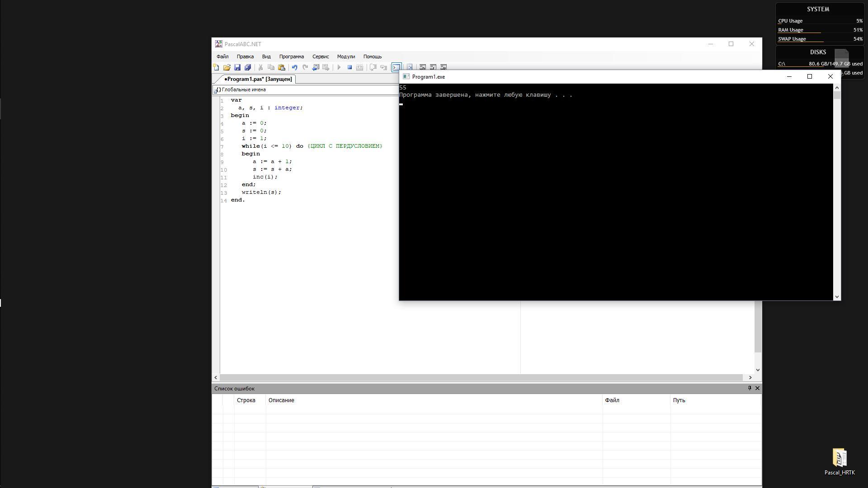Stop the running program with the blue square
This screenshot has height=488, width=868.
[349, 67]
